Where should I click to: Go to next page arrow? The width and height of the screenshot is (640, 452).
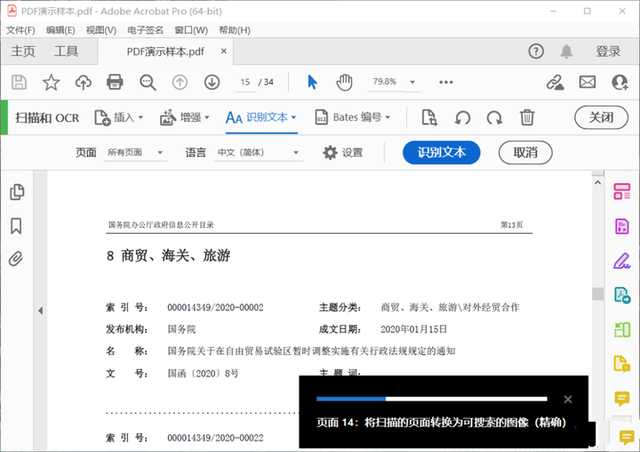212,82
